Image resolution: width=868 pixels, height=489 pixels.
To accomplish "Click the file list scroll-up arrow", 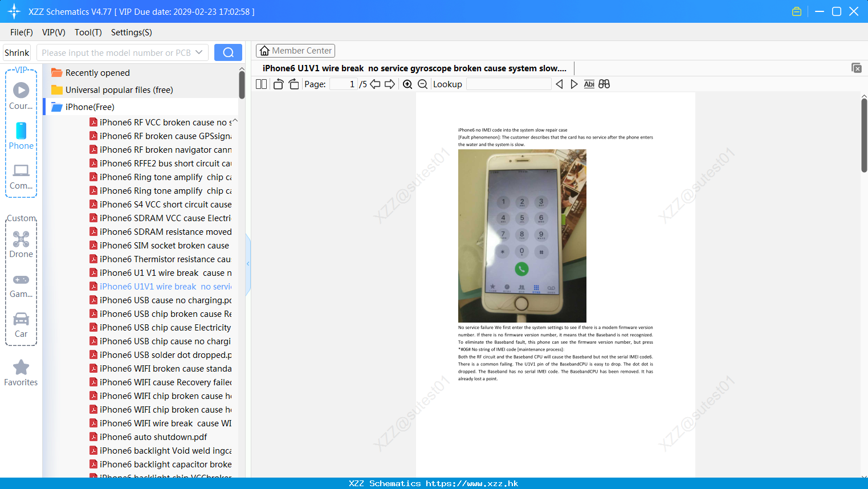I will [x=235, y=121].
